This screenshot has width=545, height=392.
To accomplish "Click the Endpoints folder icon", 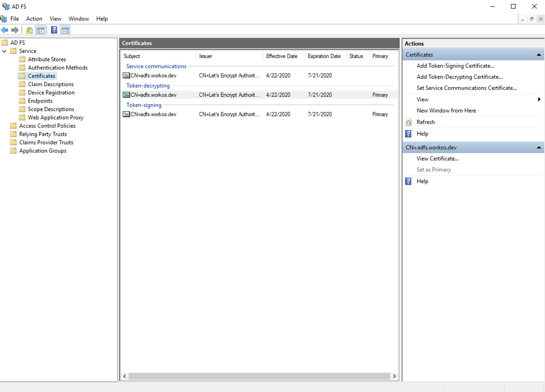I will click(x=22, y=101).
